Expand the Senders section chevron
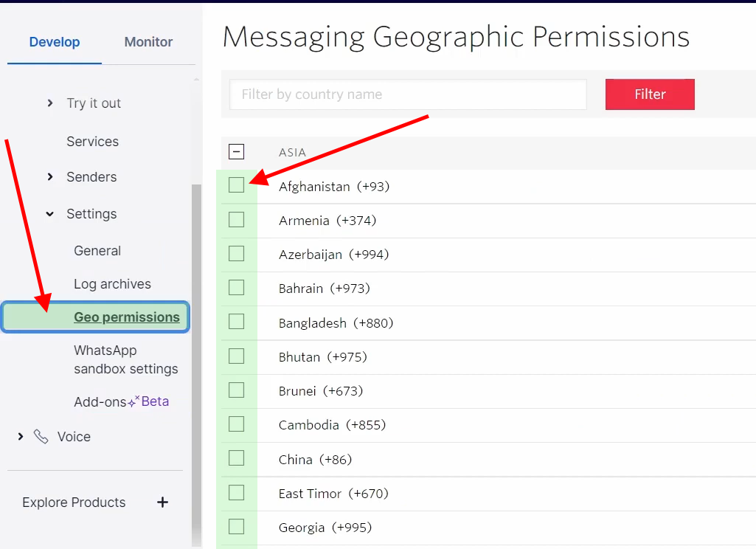Image resolution: width=756 pixels, height=549 pixels. (x=50, y=177)
